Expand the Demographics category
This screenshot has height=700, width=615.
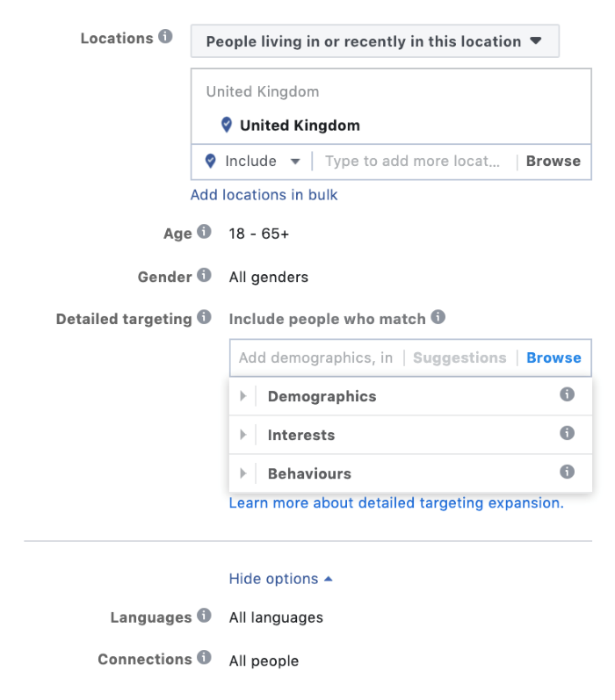243,396
